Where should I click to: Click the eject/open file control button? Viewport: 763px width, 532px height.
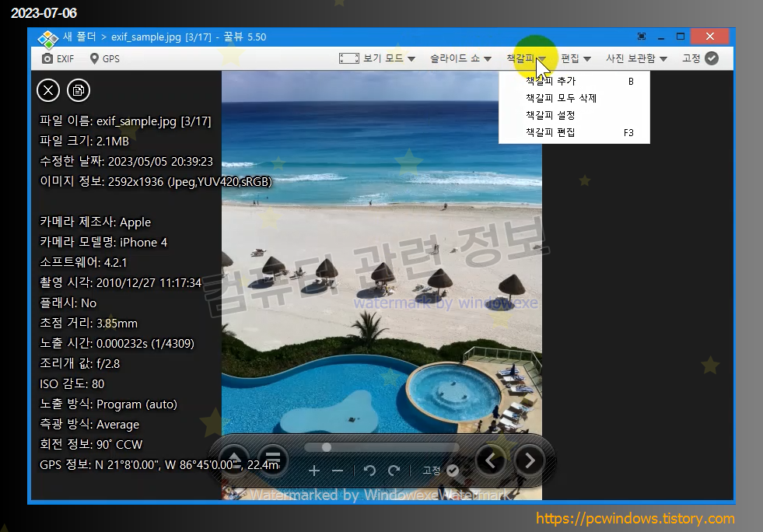coord(234,460)
